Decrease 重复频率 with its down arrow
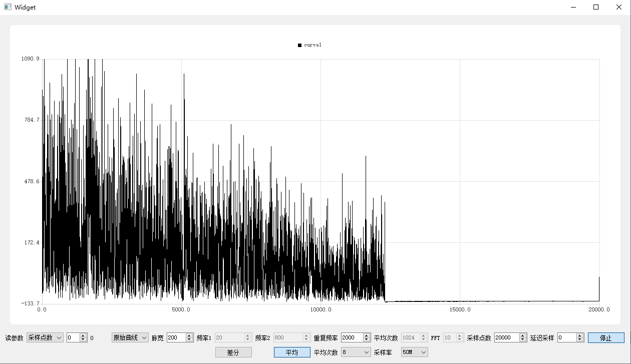 pyautogui.click(x=367, y=340)
